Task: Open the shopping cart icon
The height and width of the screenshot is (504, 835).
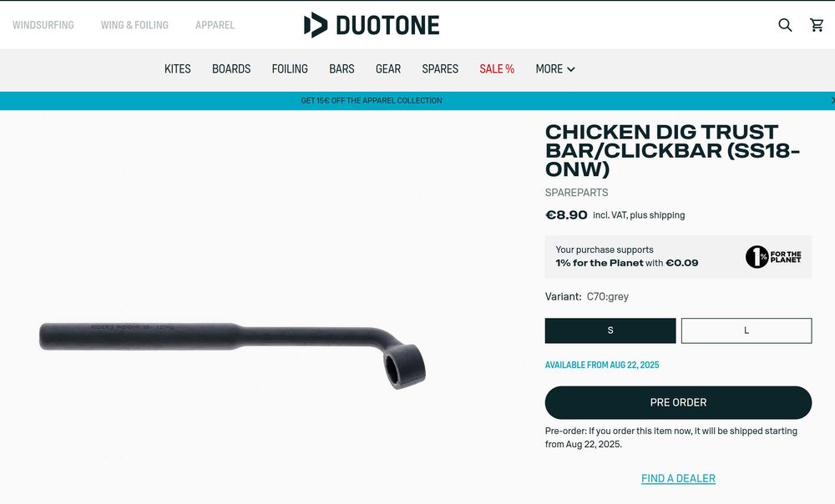Action: tap(817, 25)
